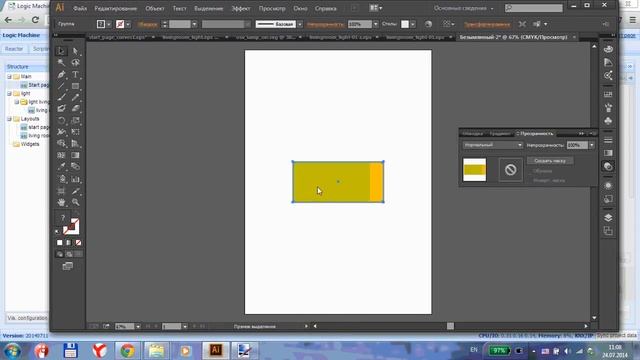Screen dimensions: 640x360
Task: Click the graphic style swatch in control bar
Action: pyautogui.click(x=404, y=24)
